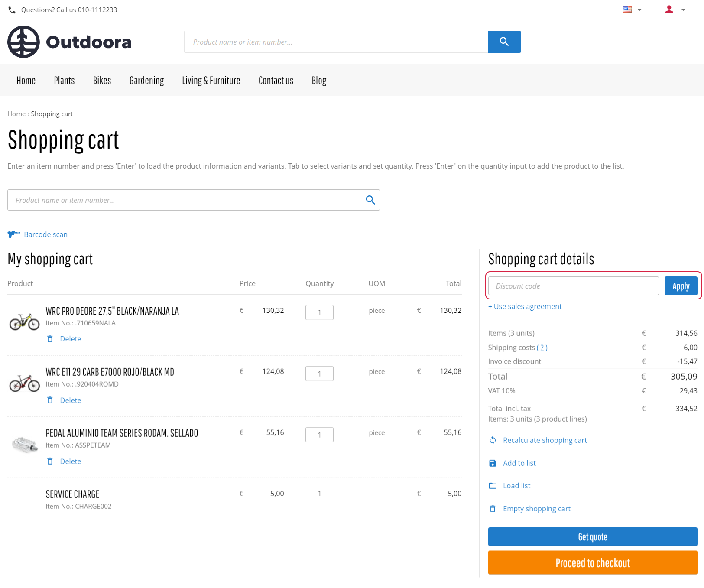Click quantity field for WRC PRO DEORE
This screenshot has width=704, height=588.
click(319, 312)
